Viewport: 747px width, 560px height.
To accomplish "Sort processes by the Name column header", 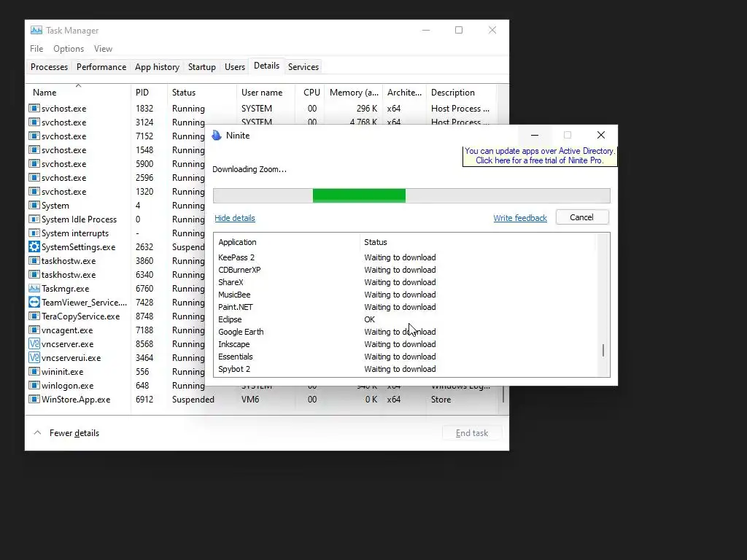I will [78, 93].
